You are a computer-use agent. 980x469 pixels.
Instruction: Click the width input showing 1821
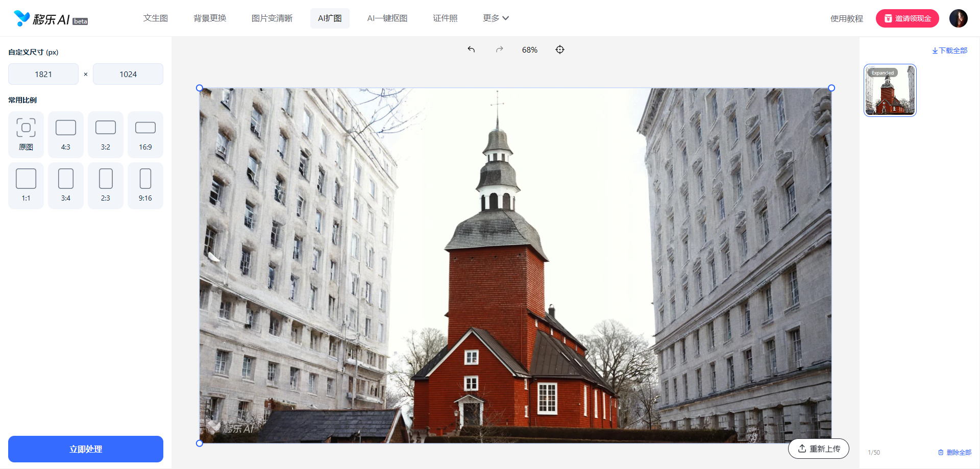click(43, 74)
